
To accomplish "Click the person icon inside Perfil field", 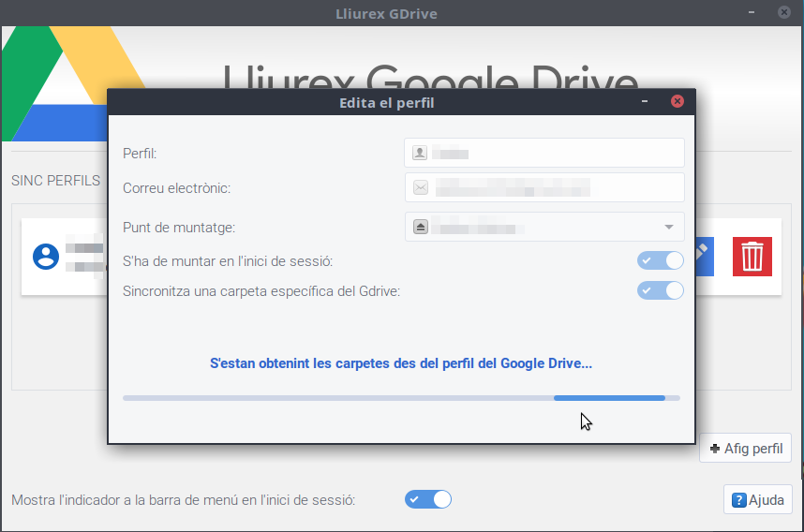I will point(420,153).
